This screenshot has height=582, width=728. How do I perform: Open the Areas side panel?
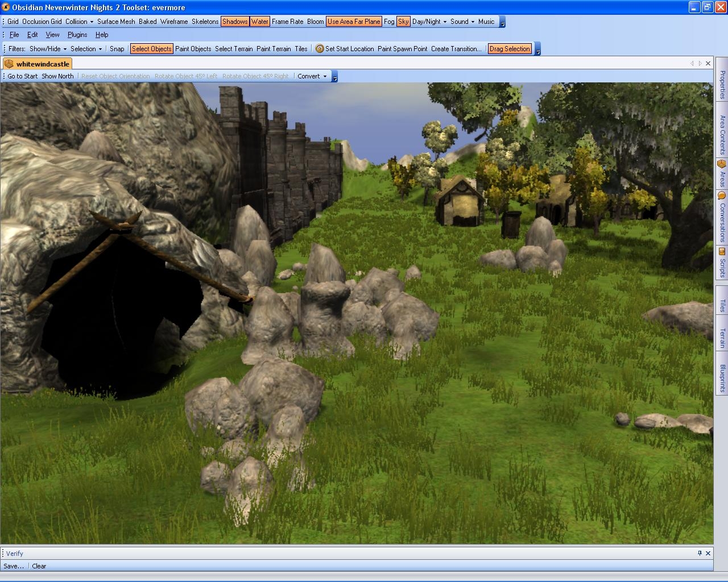pyautogui.click(x=722, y=173)
